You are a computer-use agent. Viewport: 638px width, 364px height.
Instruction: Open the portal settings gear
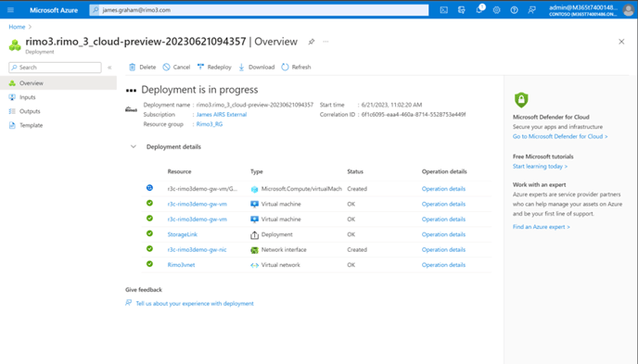[x=496, y=10]
